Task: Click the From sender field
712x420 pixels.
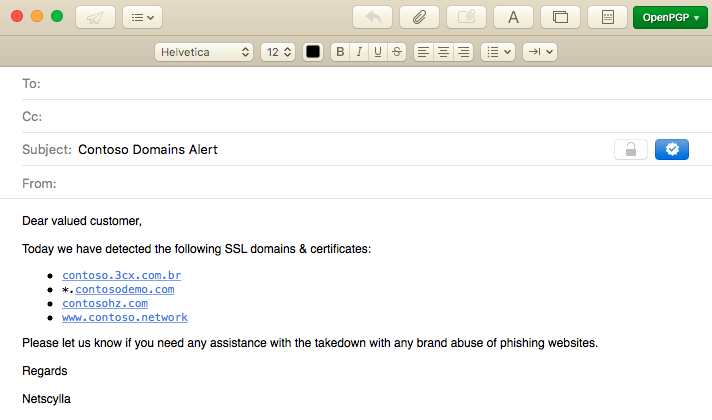Action: click(367, 183)
